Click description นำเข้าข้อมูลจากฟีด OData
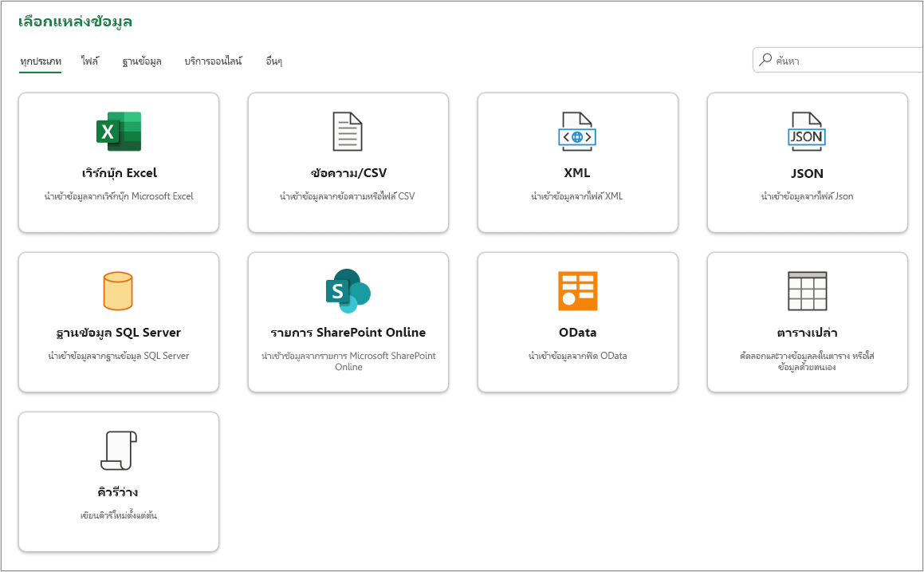Screen dimensions: 924x572 coord(577,356)
